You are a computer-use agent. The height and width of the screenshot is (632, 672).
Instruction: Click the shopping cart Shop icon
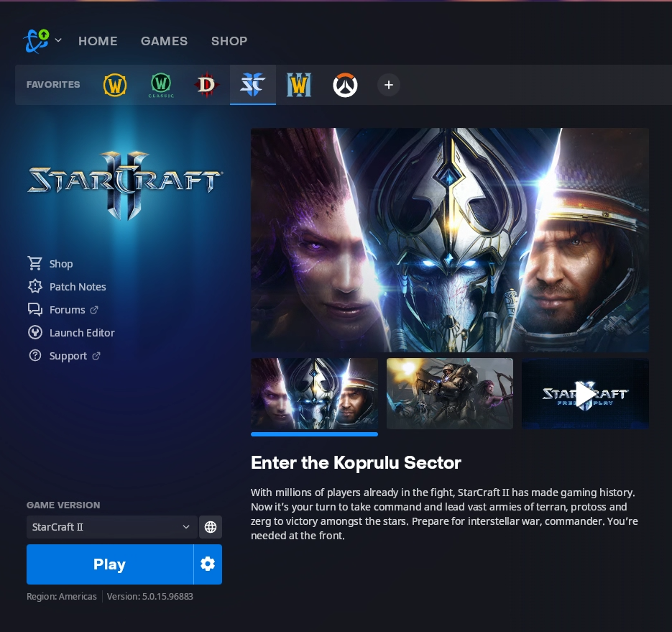pyautogui.click(x=34, y=263)
